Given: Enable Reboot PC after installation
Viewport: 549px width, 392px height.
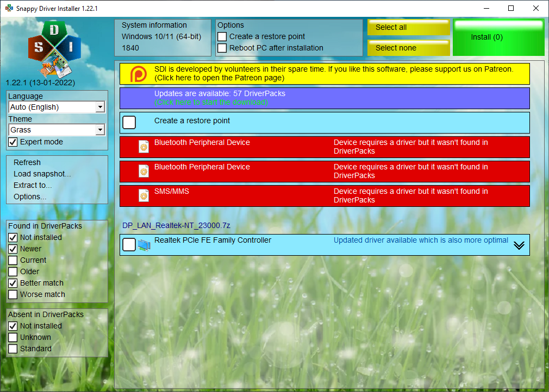Looking at the screenshot, I should pos(222,48).
